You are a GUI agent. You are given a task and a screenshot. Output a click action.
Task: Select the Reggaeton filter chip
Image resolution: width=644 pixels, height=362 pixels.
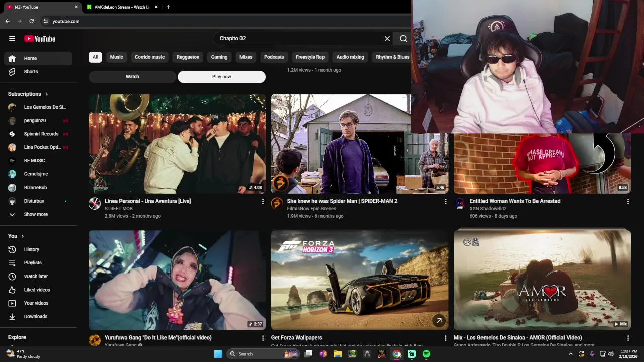tap(188, 57)
